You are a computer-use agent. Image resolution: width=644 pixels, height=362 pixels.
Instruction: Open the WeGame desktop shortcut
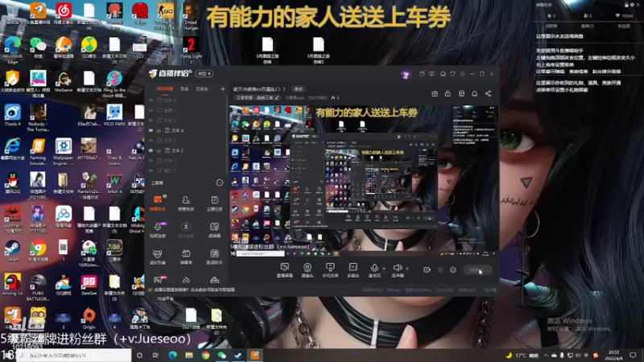click(x=64, y=81)
